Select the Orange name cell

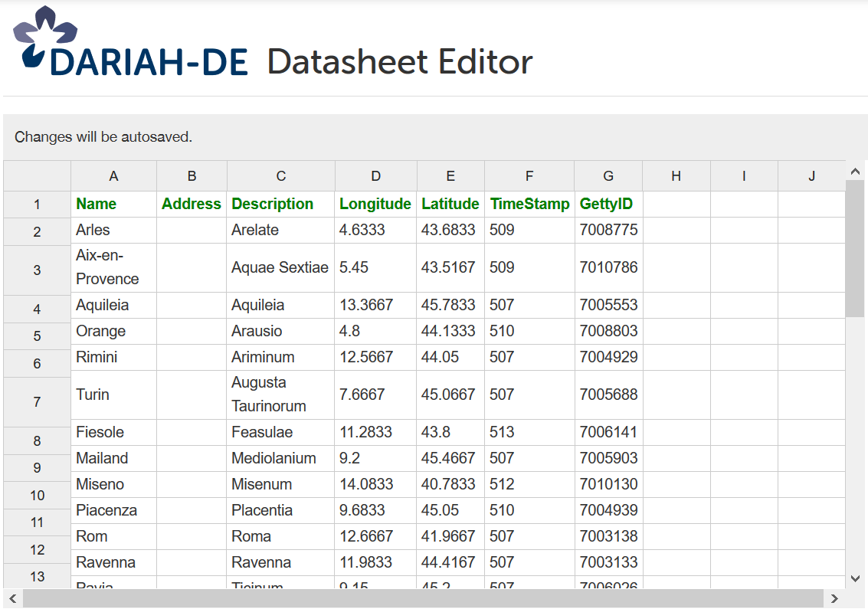point(113,331)
